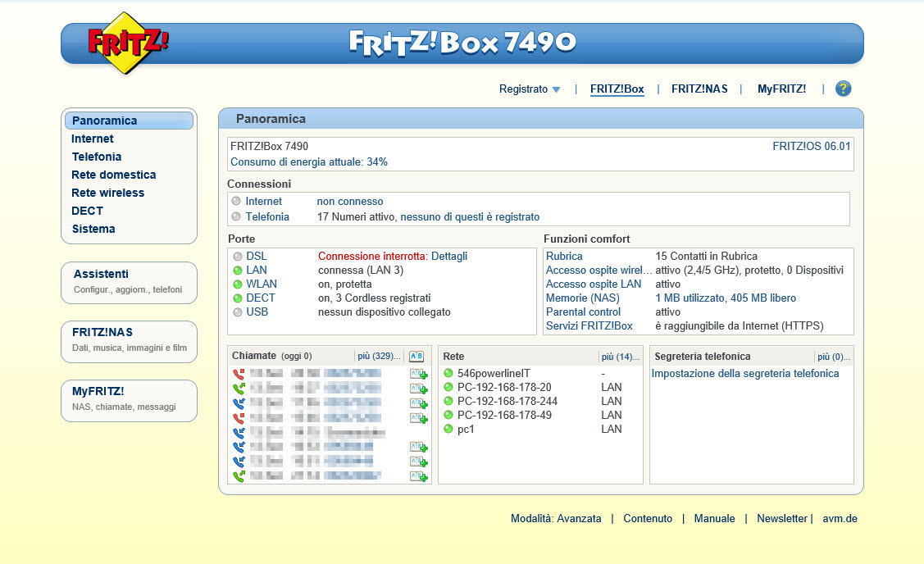Viewport: 924px width, 564px height.
Task: Open help via the question mark icon
Action: coord(844,89)
